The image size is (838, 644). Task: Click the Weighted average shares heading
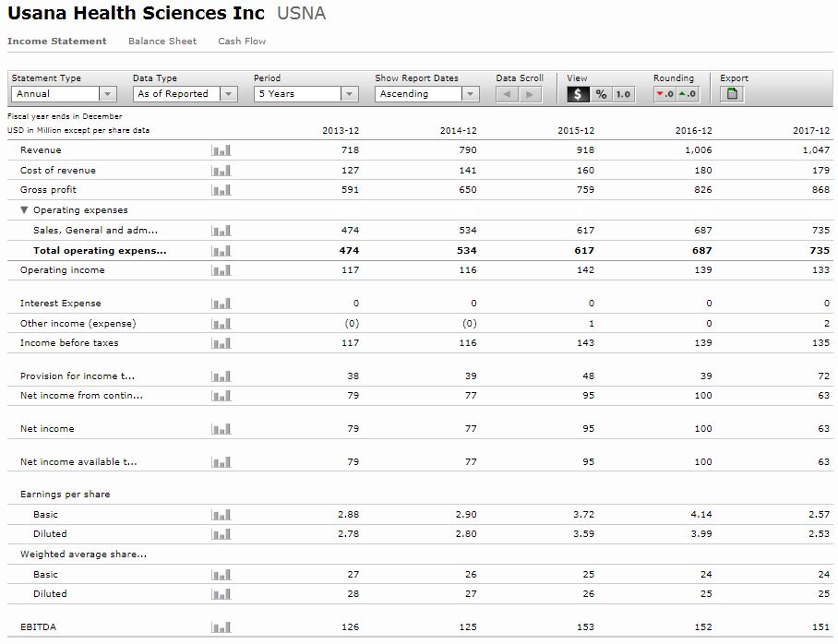point(83,555)
